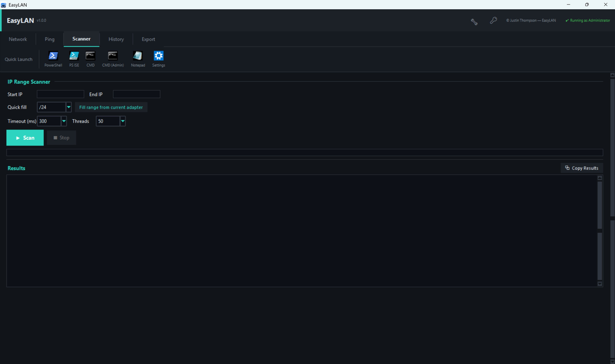Image resolution: width=615 pixels, height=364 pixels.
Task: Click the Copy Results button
Action: click(x=582, y=168)
